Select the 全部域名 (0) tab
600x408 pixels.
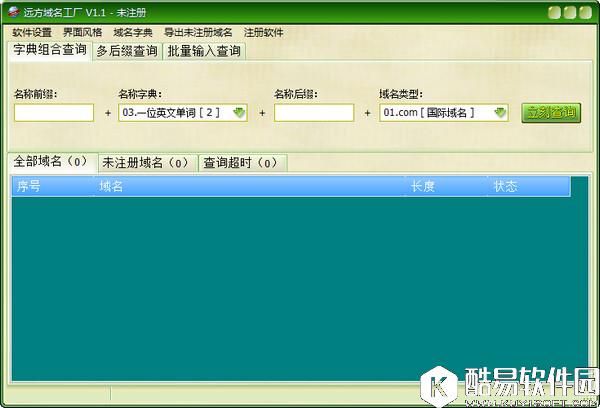coord(52,162)
